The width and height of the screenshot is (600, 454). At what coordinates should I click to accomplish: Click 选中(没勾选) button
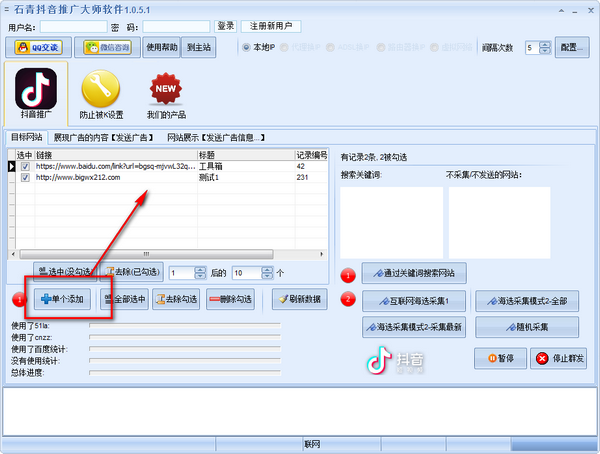coord(65,272)
